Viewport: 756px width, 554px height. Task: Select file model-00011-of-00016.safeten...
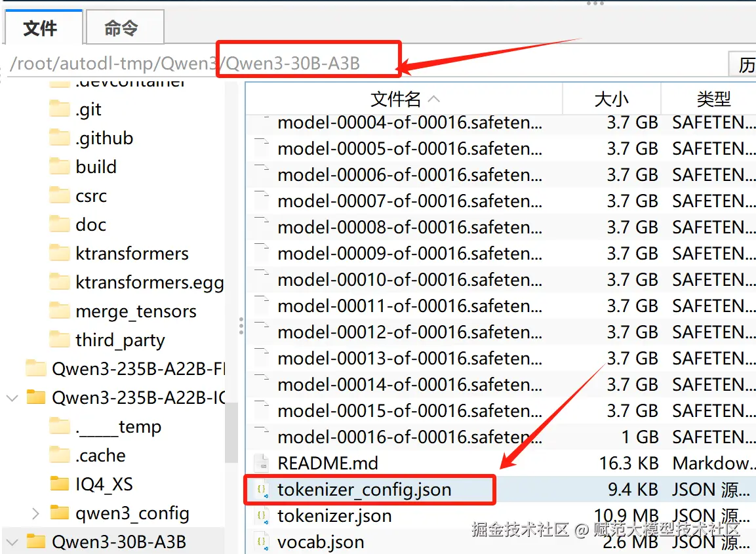coord(409,306)
